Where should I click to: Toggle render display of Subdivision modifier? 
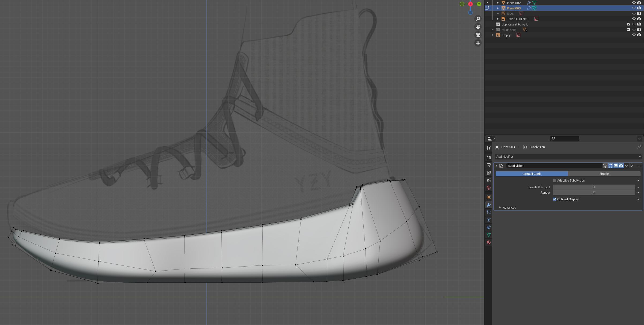pos(621,166)
